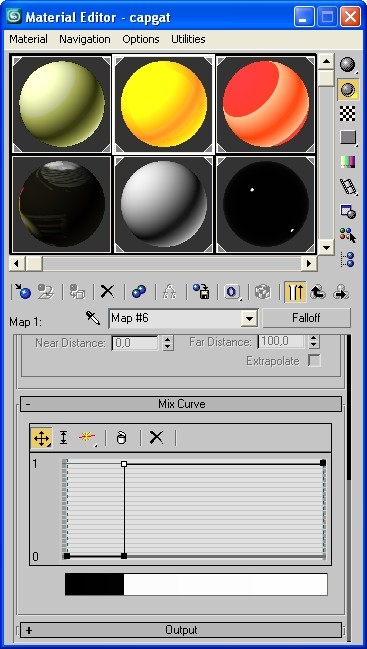Click the top-right black curve end point
Screen dimensions: 367x649
(x=323, y=463)
